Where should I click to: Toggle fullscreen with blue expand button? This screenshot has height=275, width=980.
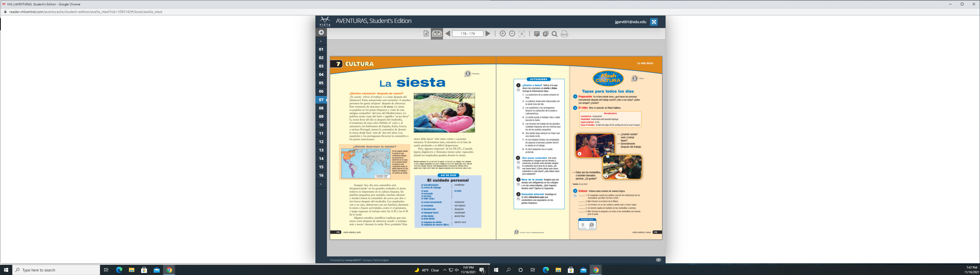pos(654,22)
